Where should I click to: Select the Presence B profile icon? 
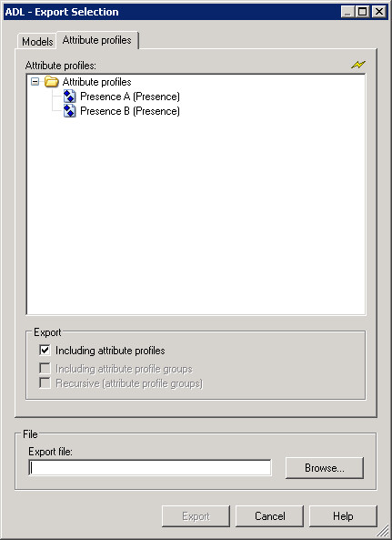click(69, 111)
